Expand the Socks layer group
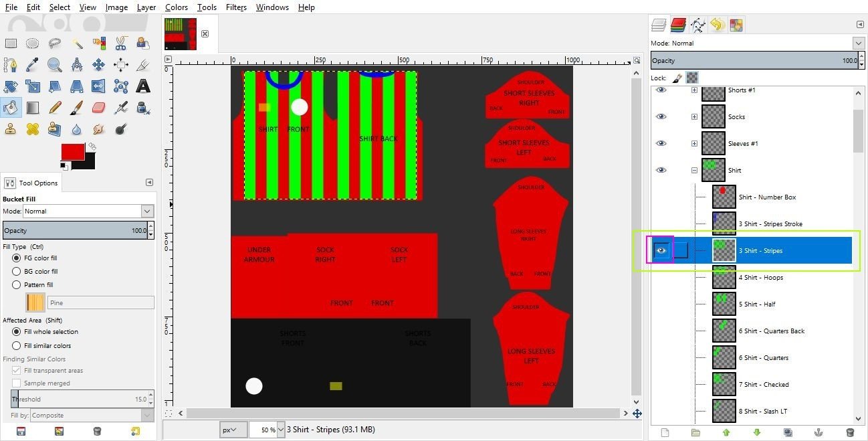Screen dimensions: 868x441 [x=694, y=116]
